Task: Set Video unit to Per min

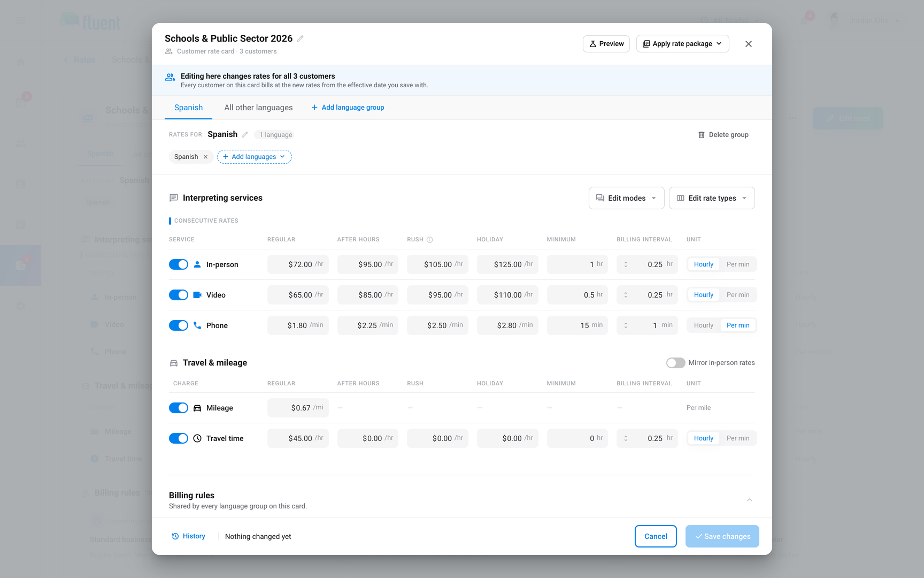Action: [738, 295]
